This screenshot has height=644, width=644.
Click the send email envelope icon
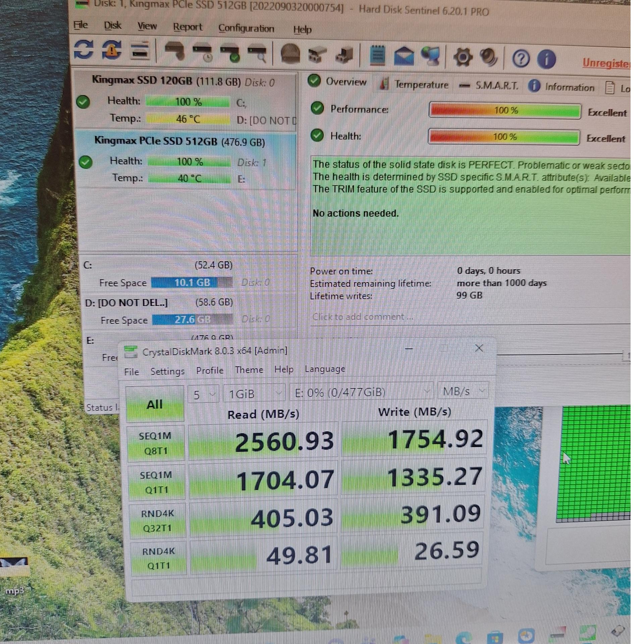point(404,56)
